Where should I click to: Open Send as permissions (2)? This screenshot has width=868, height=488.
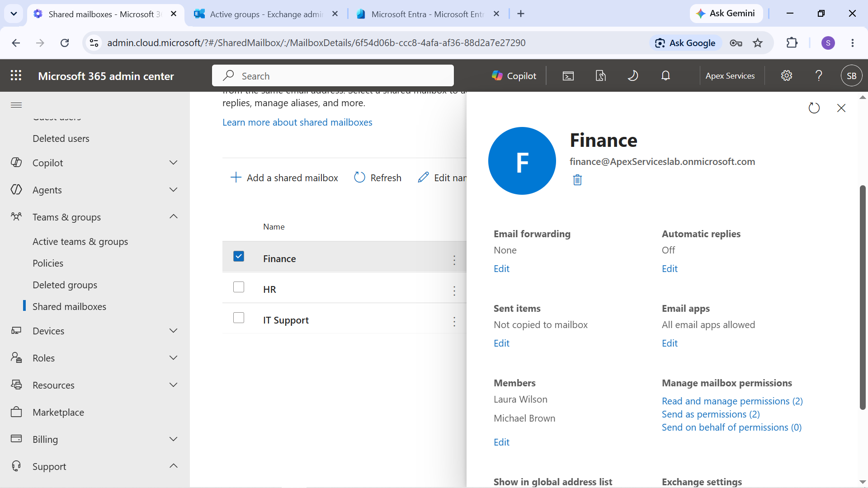pos(711,414)
